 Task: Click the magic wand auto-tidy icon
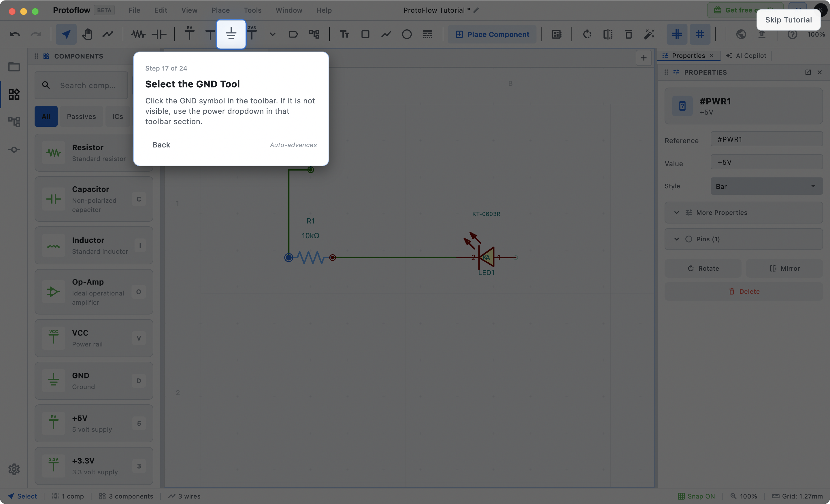point(650,34)
